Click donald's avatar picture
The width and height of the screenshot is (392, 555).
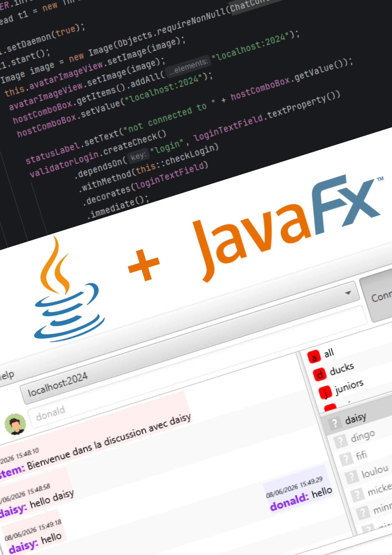16,424
